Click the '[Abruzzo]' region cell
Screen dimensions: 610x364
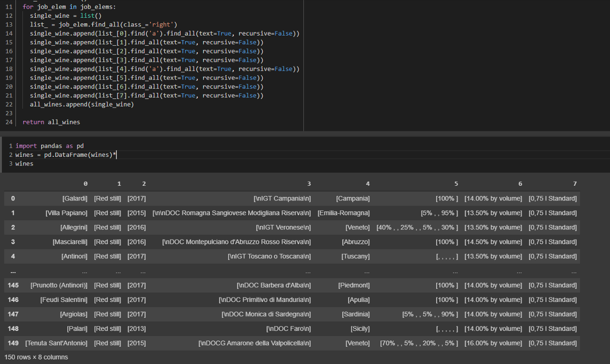click(356, 242)
